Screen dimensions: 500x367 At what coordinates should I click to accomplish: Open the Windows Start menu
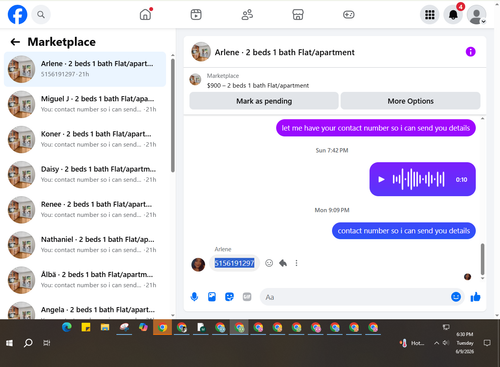9,343
